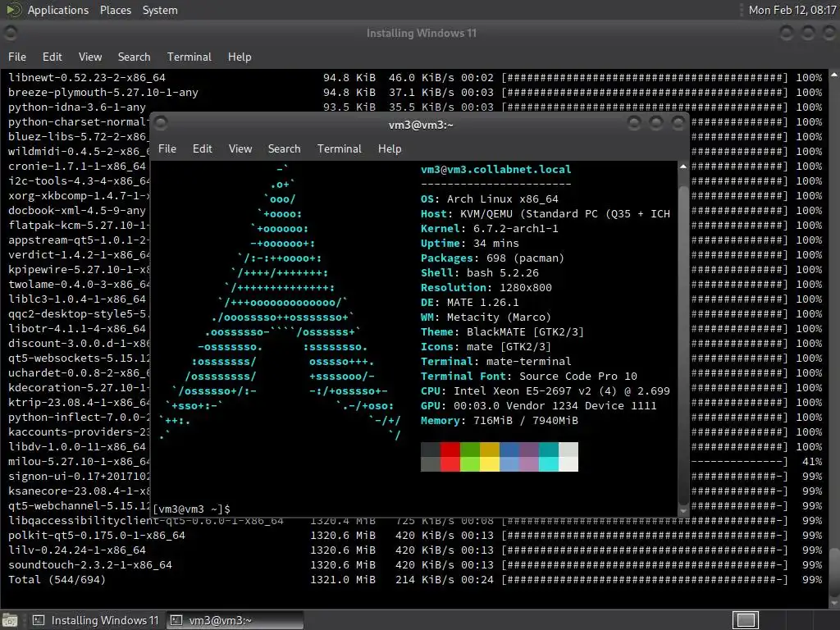Click scroll-up arrow of Installing Windows 11 scrollbar
The image size is (840, 630).
[x=834, y=75]
